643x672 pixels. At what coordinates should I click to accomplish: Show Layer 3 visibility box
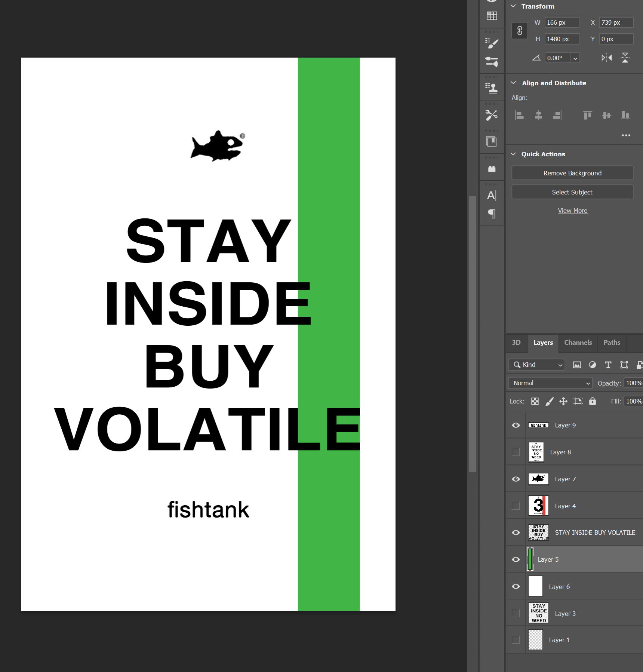point(516,613)
